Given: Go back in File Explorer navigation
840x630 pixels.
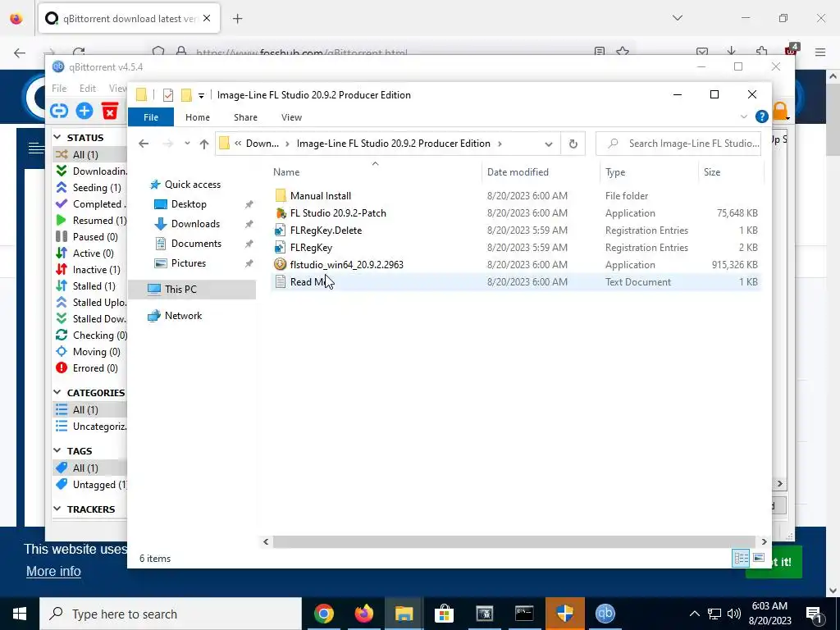Looking at the screenshot, I should point(144,144).
